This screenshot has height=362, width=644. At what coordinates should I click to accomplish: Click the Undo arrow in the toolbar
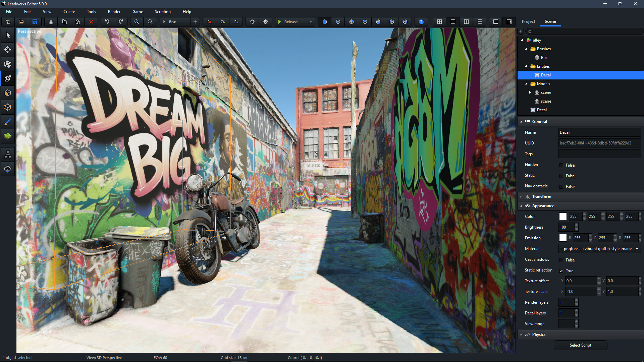pos(107,21)
